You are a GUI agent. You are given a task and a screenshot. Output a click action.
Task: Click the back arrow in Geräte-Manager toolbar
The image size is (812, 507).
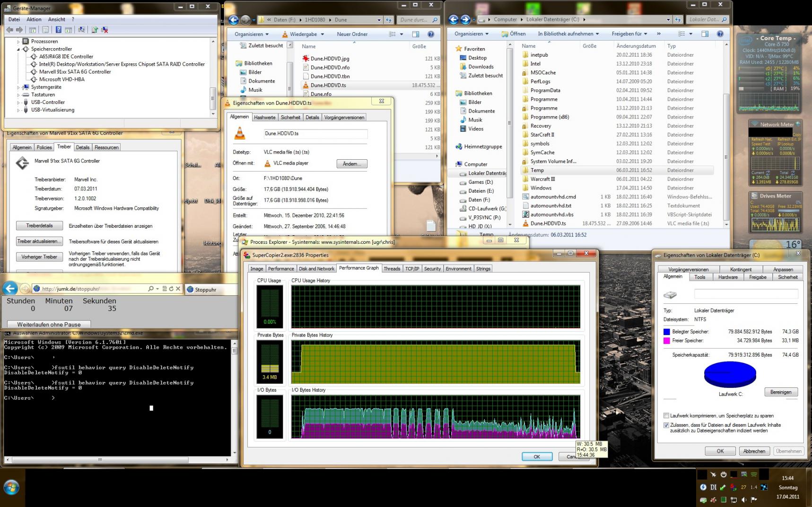click(x=9, y=30)
